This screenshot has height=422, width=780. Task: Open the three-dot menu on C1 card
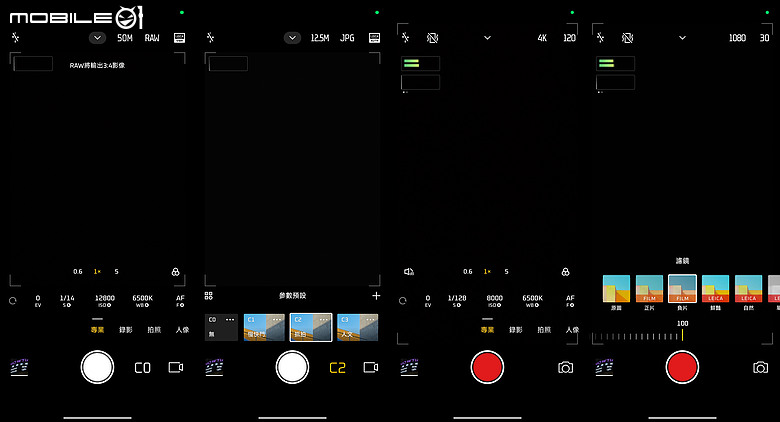point(277,319)
